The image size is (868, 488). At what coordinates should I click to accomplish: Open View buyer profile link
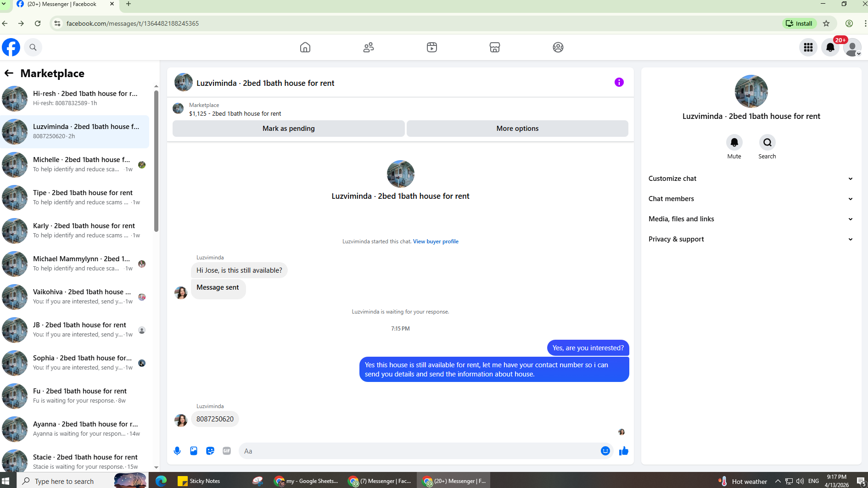click(x=436, y=241)
